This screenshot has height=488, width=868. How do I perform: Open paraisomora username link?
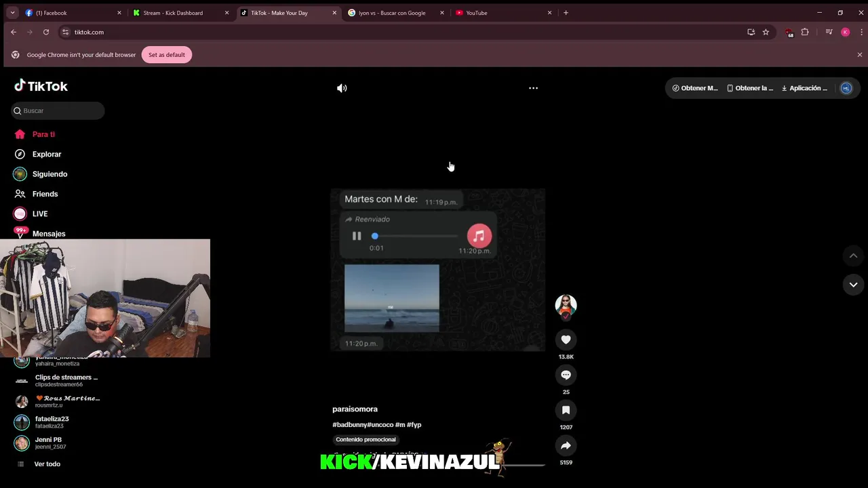pos(355,409)
